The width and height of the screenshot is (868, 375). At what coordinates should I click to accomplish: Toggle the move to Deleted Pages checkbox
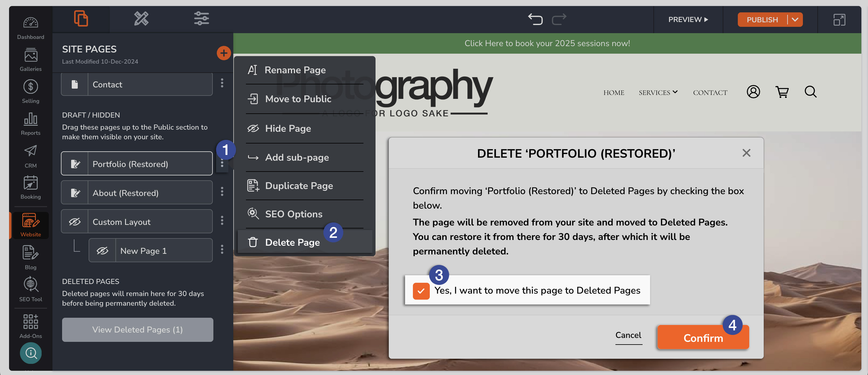tap(421, 291)
